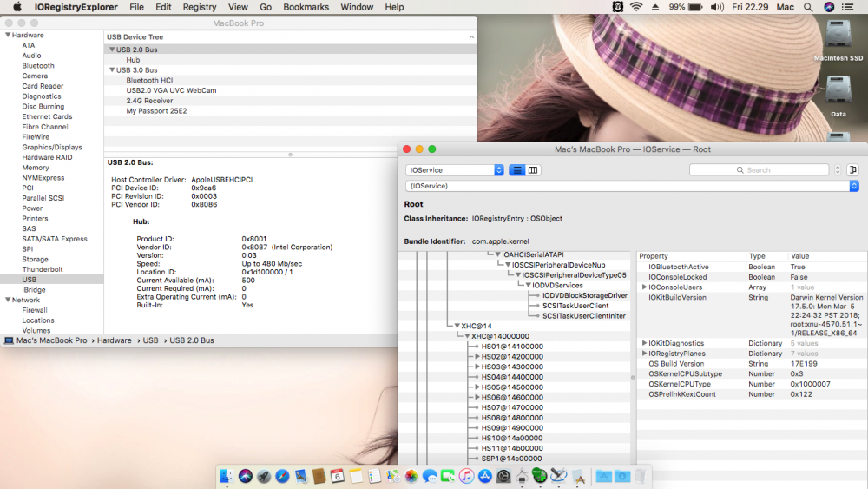
Task: Open Notes app in the dock
Action: pos(356,476)
